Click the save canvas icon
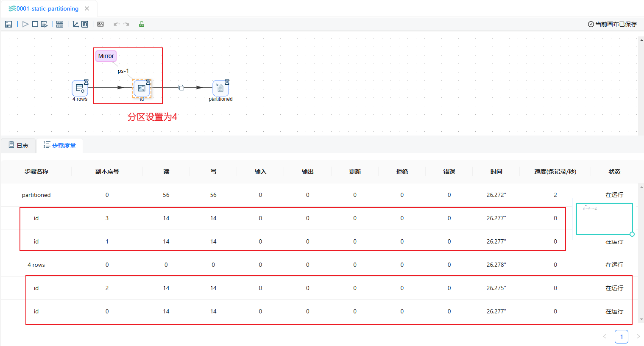The height and width of the screenshot is (346, 644). (8, 24)
